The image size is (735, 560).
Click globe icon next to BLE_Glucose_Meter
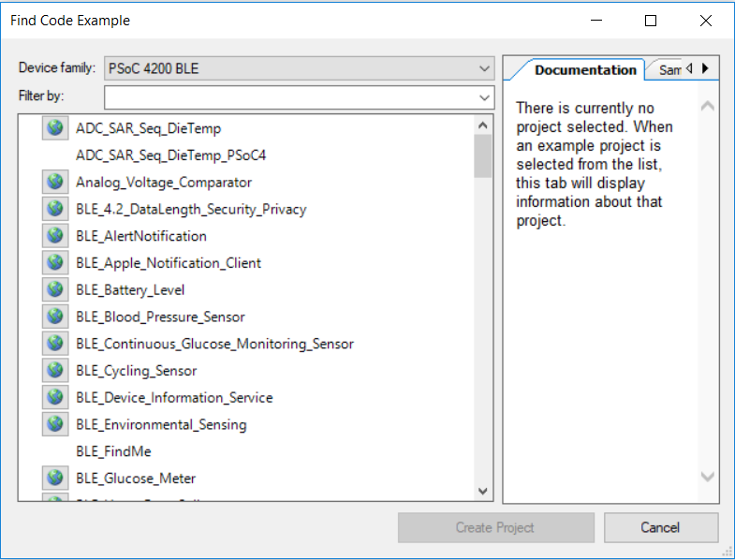[x=55, y=479]
